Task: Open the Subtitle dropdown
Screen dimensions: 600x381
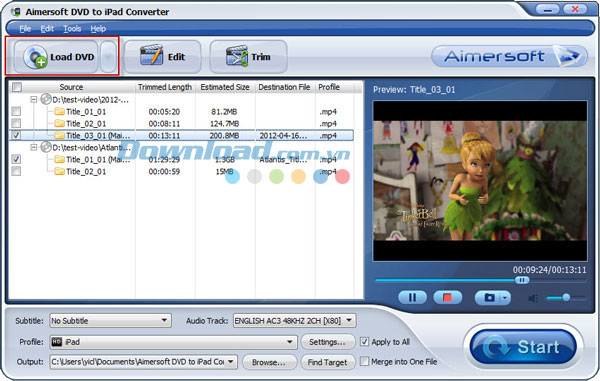Action: [x=111, y=320]
